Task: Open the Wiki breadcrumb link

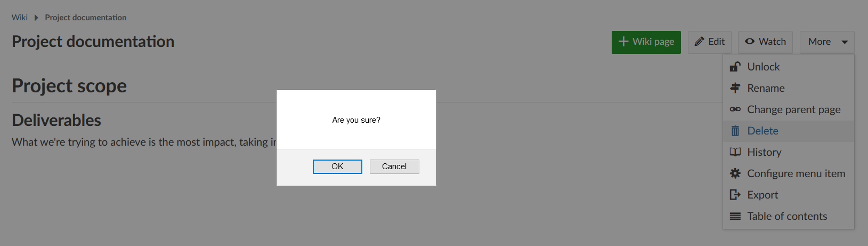Action: [20, 18]
